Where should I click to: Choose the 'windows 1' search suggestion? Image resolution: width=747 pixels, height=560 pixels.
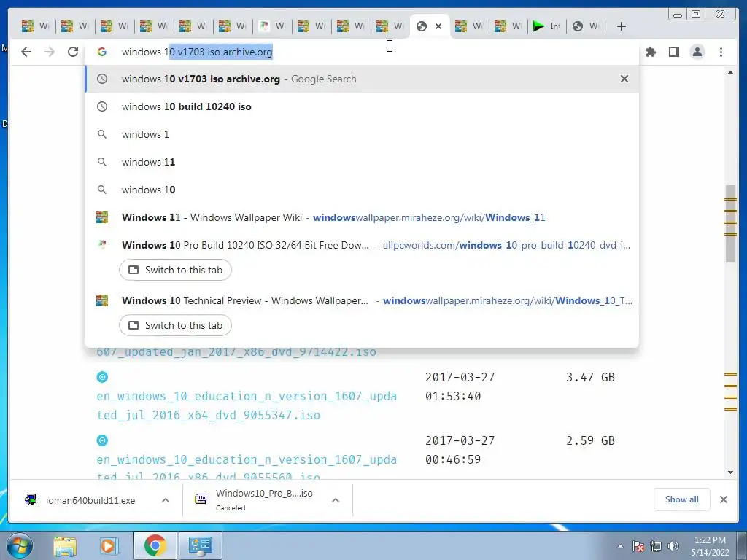click(362, 134)
